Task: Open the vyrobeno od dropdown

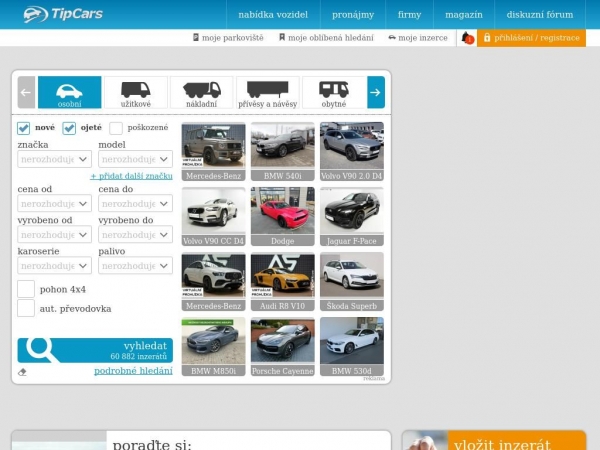Action: [x=54, y=235]
